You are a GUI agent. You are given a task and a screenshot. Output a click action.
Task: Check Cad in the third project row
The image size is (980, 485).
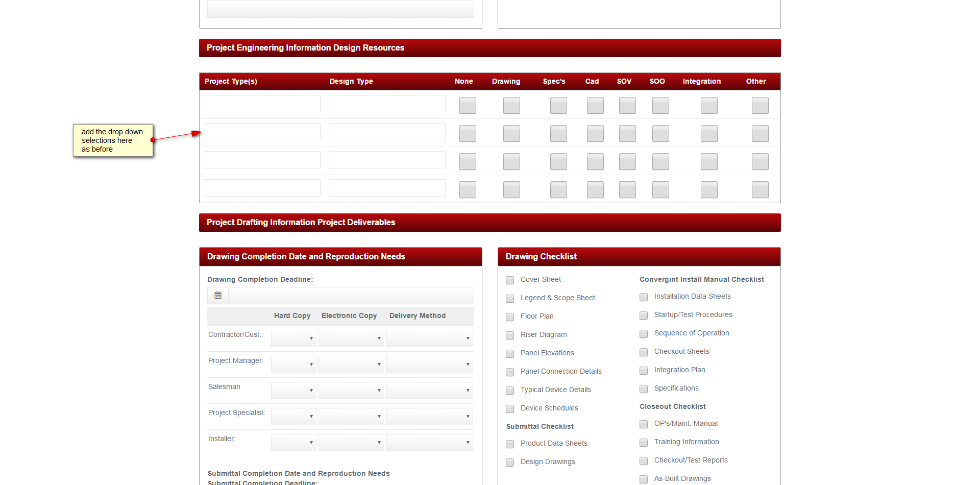[x=595, y=162]
